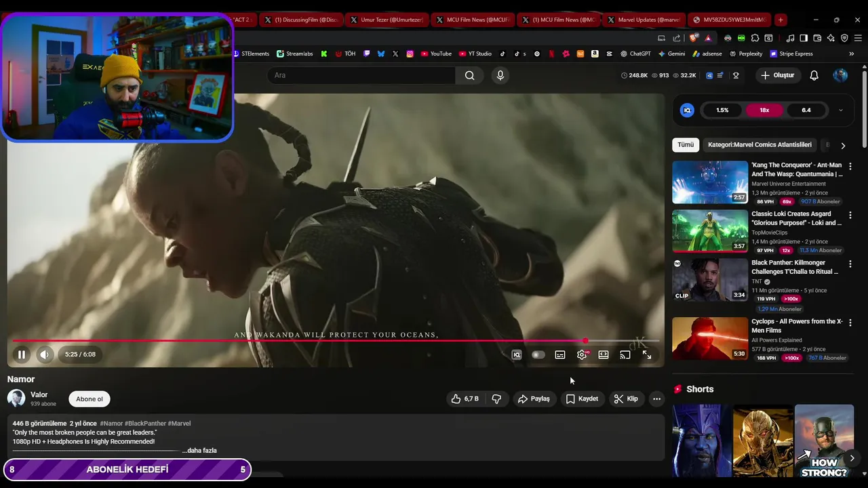This screenshot has height=488, width=868.
Task: Toggle the autoplay switch in player
Action: (538, 354)
